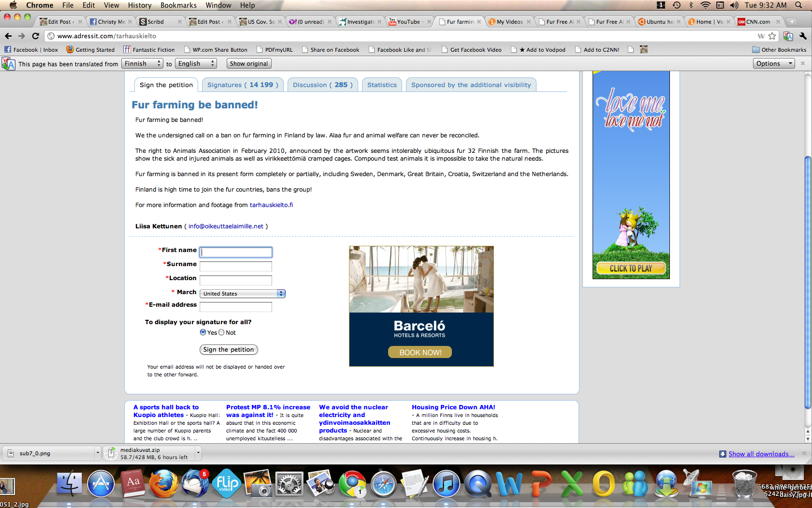Open the Finnish source language dropdown
This screenshot has width=812, height=508.
click(x=142, y=63)
